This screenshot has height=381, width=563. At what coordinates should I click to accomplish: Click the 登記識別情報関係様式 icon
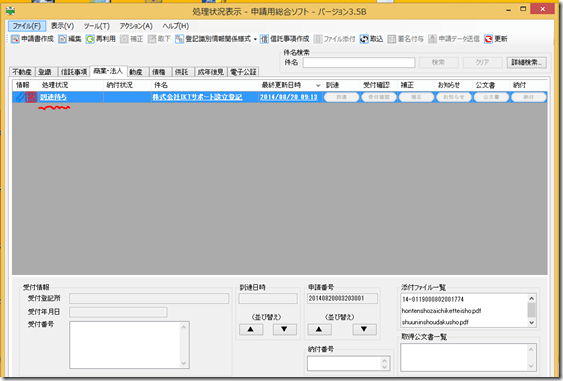click(180, 39)
